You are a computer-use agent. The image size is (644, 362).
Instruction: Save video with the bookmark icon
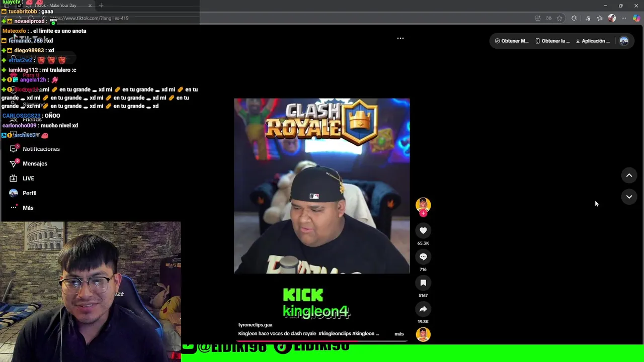[423, 283]
